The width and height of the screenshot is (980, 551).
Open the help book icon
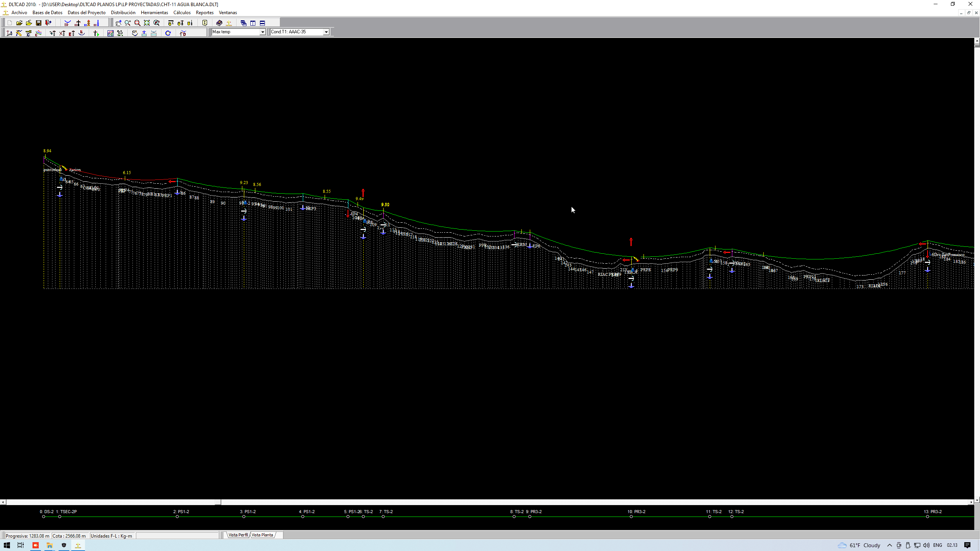219,23
